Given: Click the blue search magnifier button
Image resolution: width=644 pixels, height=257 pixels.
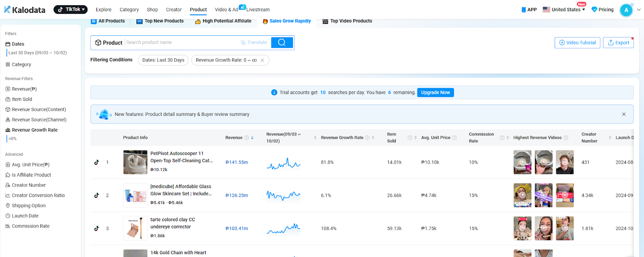Looking at the screenshot, I should (x=282, y=42).
